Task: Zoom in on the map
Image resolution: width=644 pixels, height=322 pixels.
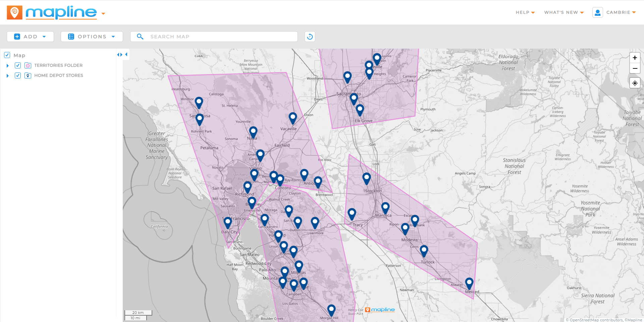Action: point(635,58)
